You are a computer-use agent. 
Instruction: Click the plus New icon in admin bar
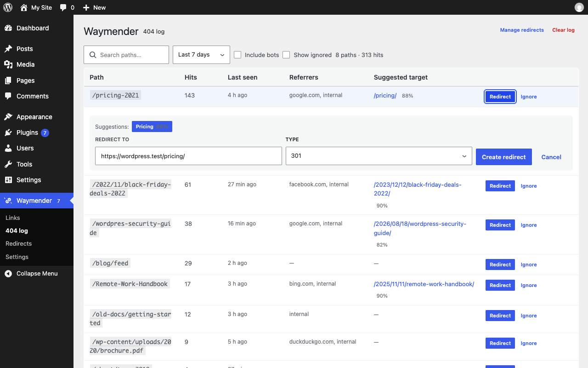(86, 7)
